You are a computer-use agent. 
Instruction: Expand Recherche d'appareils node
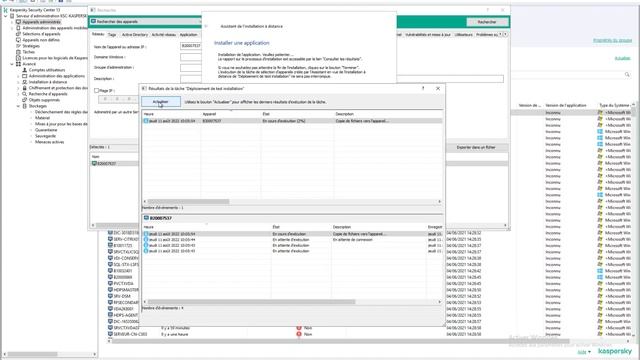[18, 94]
